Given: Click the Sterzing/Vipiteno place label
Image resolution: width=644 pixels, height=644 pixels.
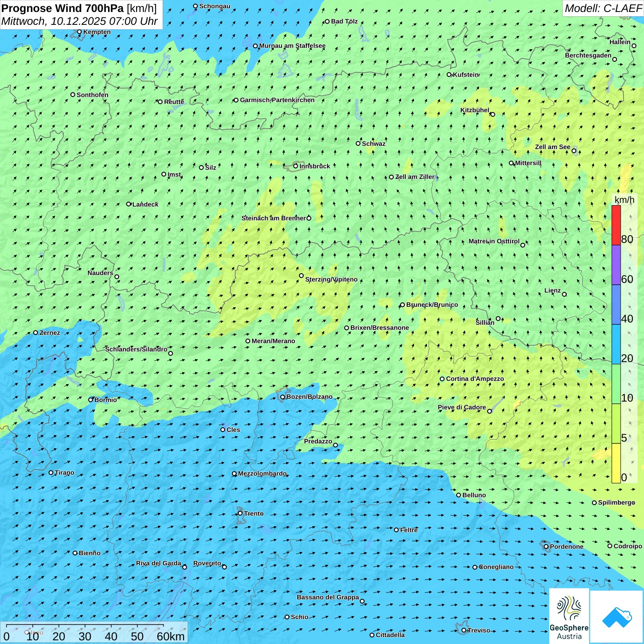Looking at the screenshot, I should coord(331,279).
